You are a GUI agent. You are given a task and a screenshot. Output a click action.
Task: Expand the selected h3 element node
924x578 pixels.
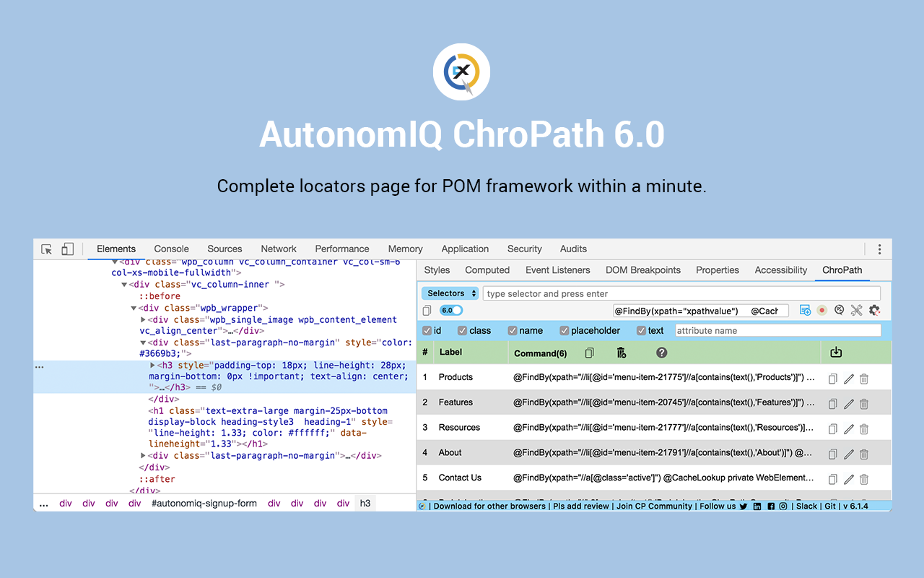click(152, 366)
